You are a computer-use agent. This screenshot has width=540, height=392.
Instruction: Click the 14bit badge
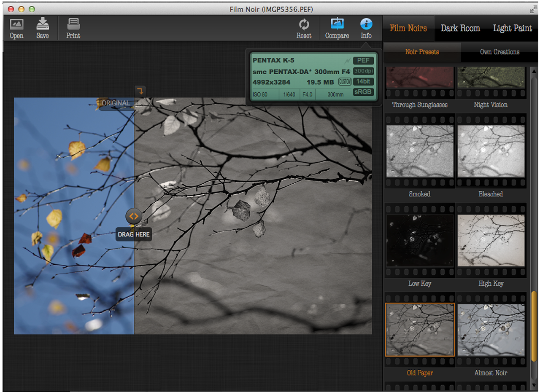[363, 82]
